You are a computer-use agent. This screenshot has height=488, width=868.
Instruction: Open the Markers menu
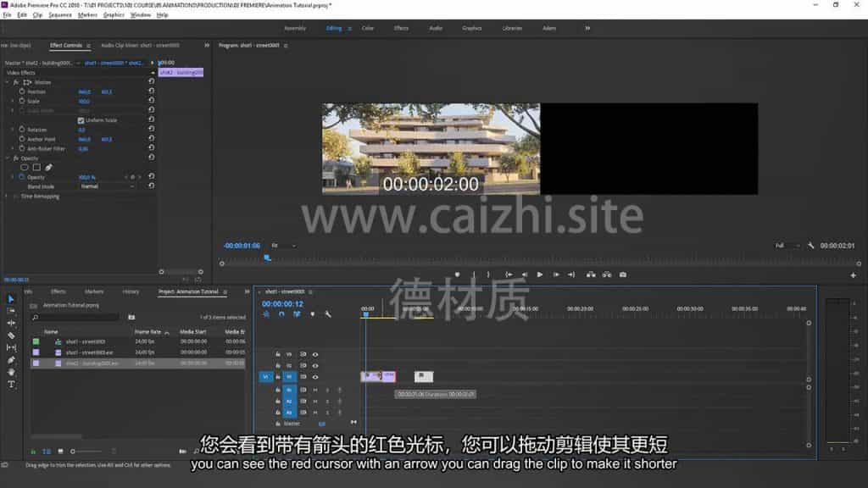click(x=87, y=15)
